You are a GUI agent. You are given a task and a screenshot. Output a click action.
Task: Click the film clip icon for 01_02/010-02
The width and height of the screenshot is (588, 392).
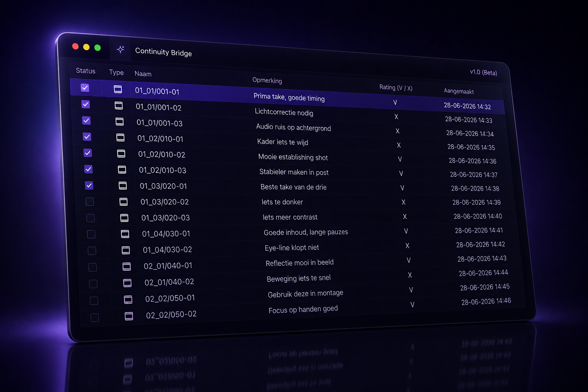pyautogui.click(x=121, y=154)
